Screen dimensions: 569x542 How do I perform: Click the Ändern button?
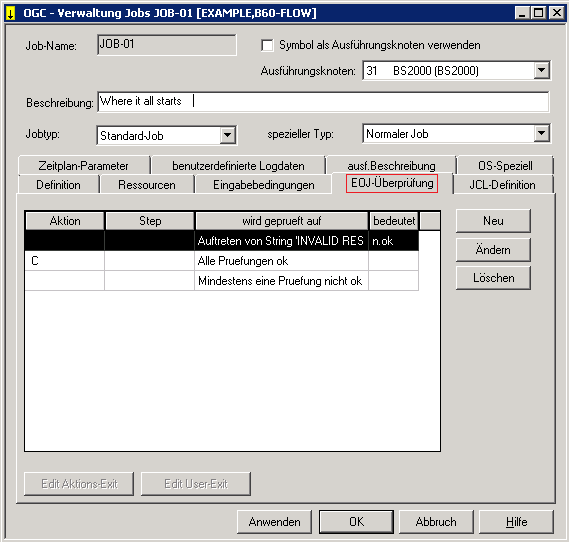coord(493,250)
